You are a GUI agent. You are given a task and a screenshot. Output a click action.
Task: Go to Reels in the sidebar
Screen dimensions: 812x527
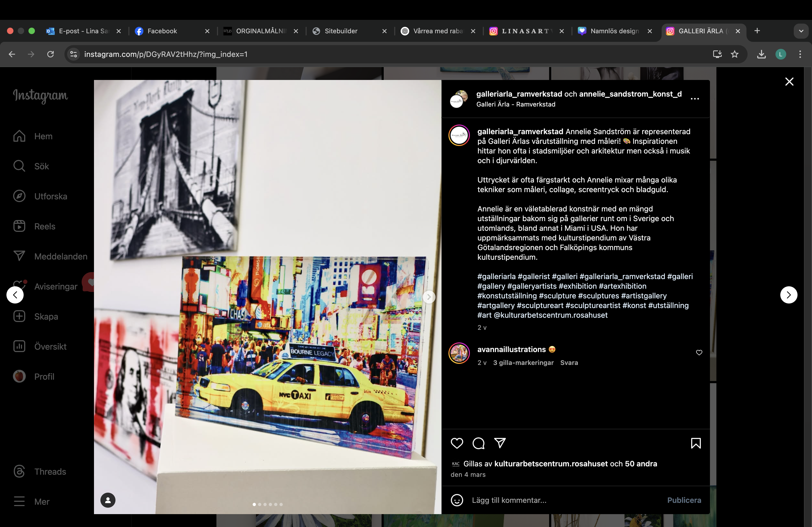pos(34,226)
